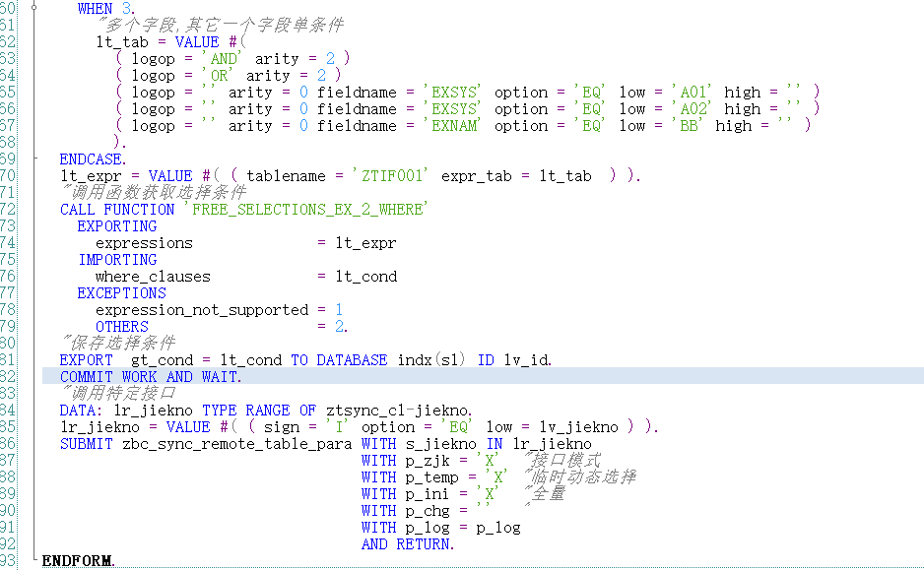924x571 pixels.
Task: Click the IMPORTING keyword
Action: (x=117, y=260)
